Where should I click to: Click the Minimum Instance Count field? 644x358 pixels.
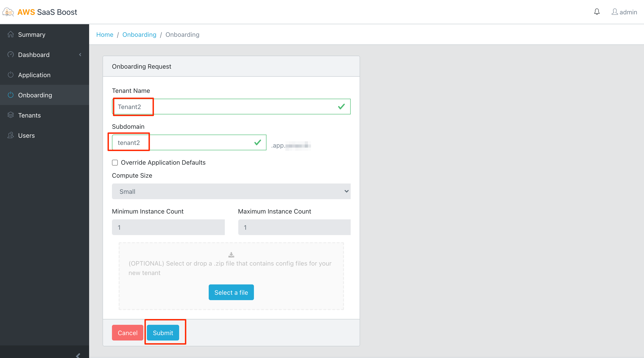pos(168,227)
